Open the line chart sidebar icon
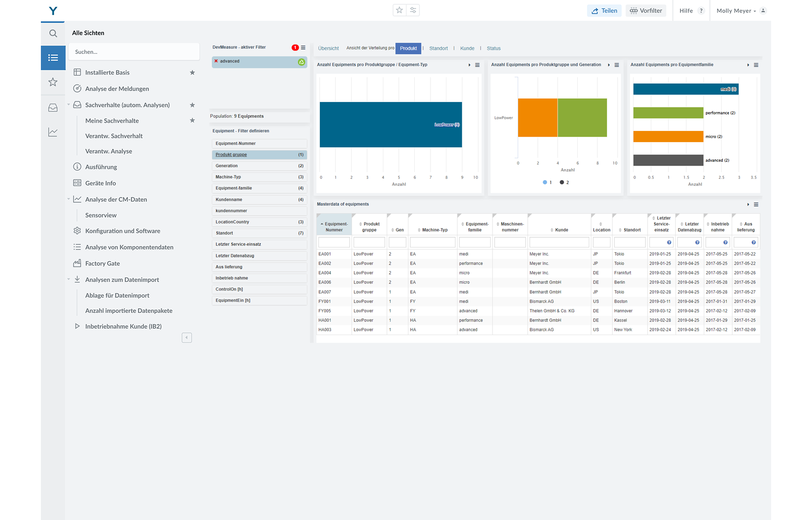 53,132
